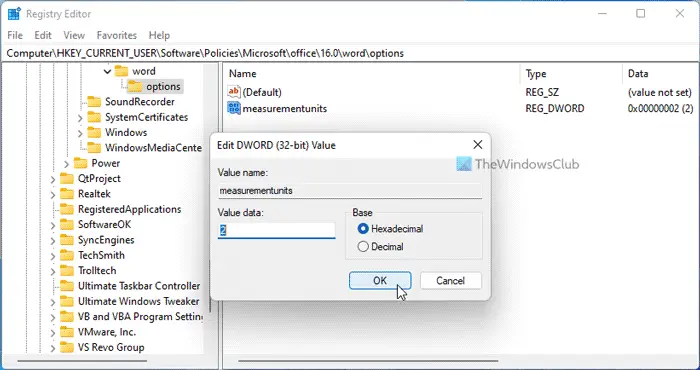This screenshot has height=370, width=700.
Task: Expand the Ultimate Windows Tweaker key
Action: click(x=53, y=302)
